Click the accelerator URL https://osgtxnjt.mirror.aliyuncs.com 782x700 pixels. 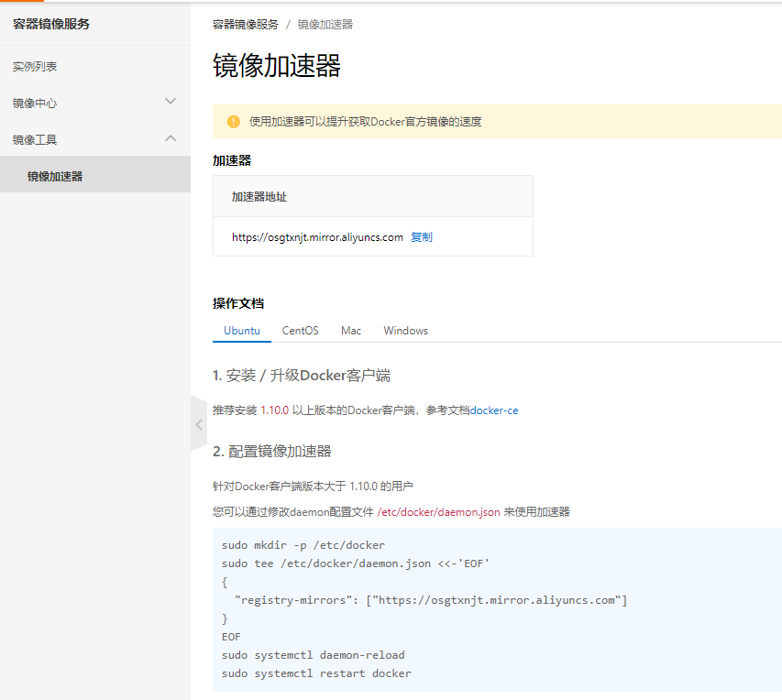click(317, 237)
